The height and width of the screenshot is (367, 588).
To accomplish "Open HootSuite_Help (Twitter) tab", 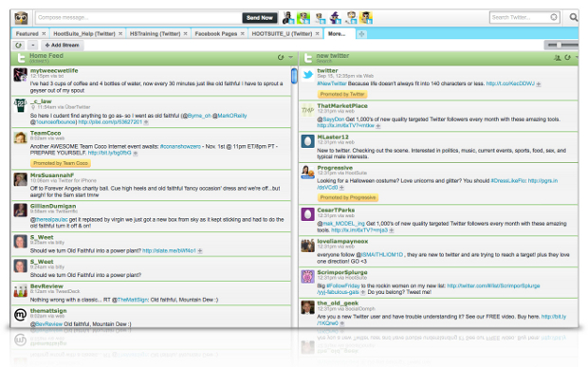I will pyautogui.click(x=84, y=34).
